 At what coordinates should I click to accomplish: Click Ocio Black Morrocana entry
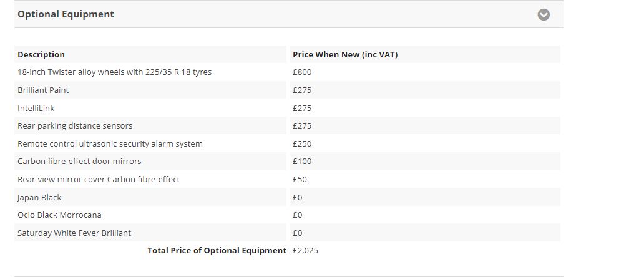[59, 215]
